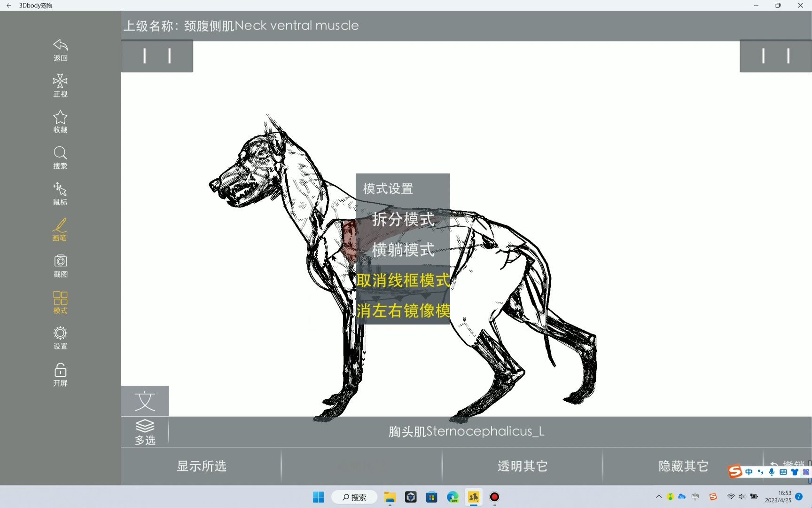This screenshot has width=812, height=508.
Task: Click the 显示所选 button
Action: tap(202, 466)
